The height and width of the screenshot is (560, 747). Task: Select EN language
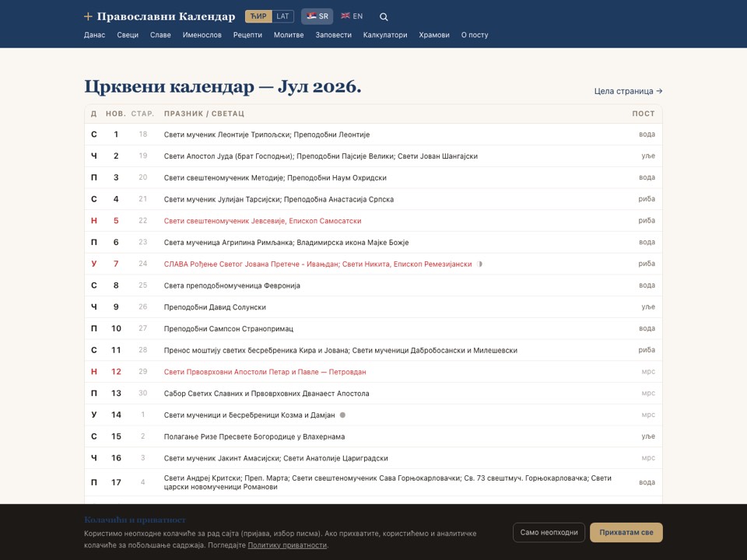[x=352, y=16]
